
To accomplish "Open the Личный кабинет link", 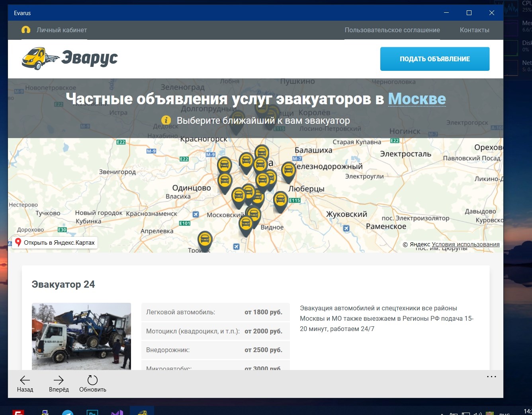I will tap(62, 30).
